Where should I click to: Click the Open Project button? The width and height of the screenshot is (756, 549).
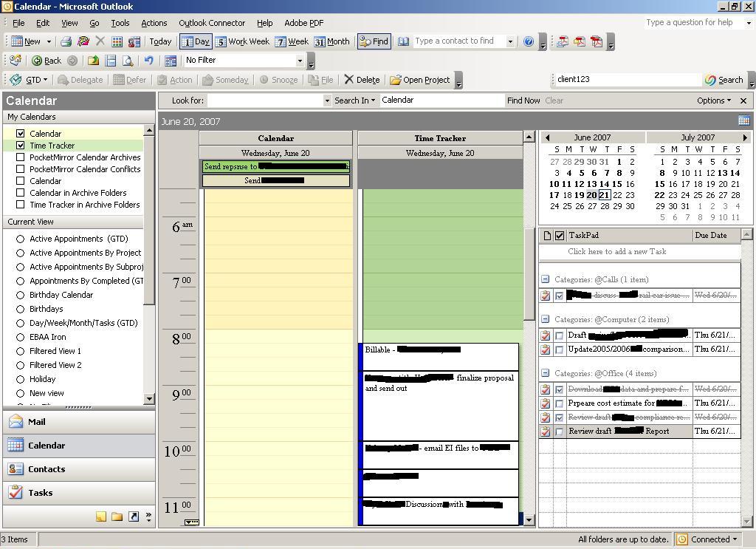(419, 80)
